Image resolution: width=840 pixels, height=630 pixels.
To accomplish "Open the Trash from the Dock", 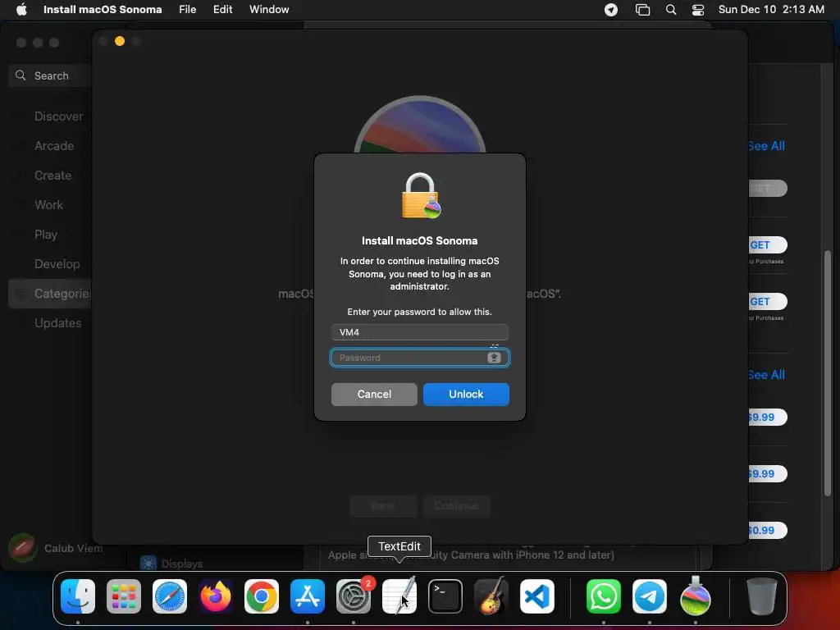I will pyautogui.click(x=762, y=596).
